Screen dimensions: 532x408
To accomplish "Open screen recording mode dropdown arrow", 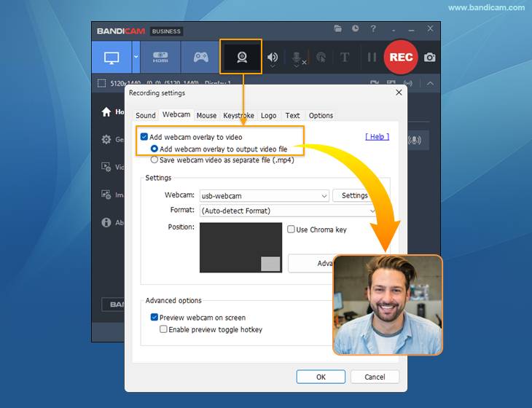I will [x=136, y=57].
